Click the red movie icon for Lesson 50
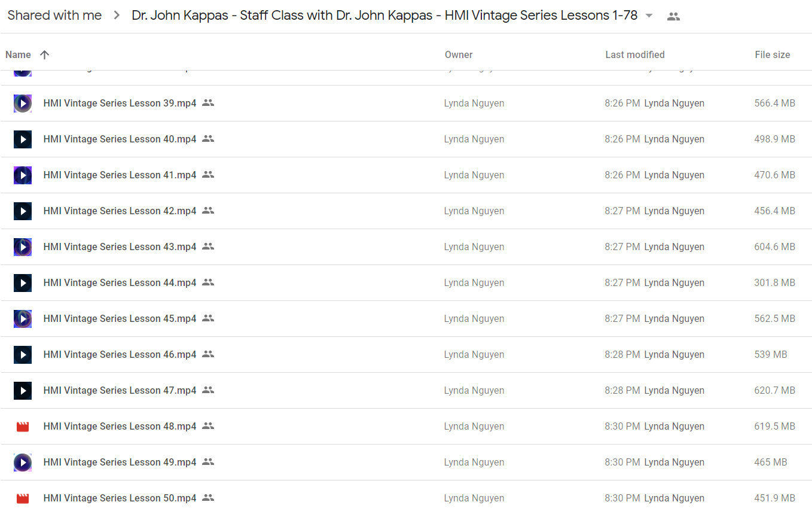The width and height of the screenshot is (812, 511). click(23, 498)
